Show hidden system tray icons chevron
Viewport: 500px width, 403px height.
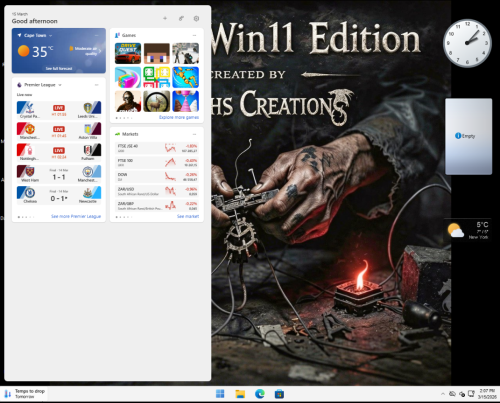[x=443, y=394]
